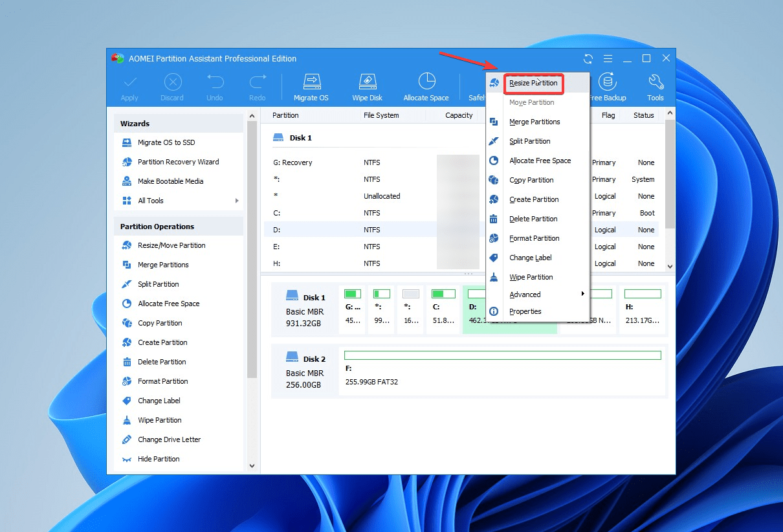Click the Status column header

tap(644, 115)
